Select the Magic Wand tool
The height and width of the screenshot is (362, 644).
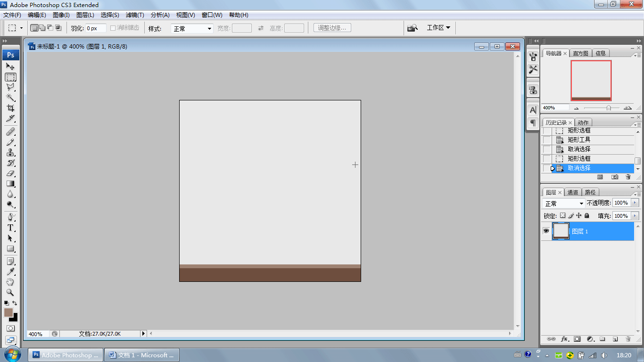point(10,98)
